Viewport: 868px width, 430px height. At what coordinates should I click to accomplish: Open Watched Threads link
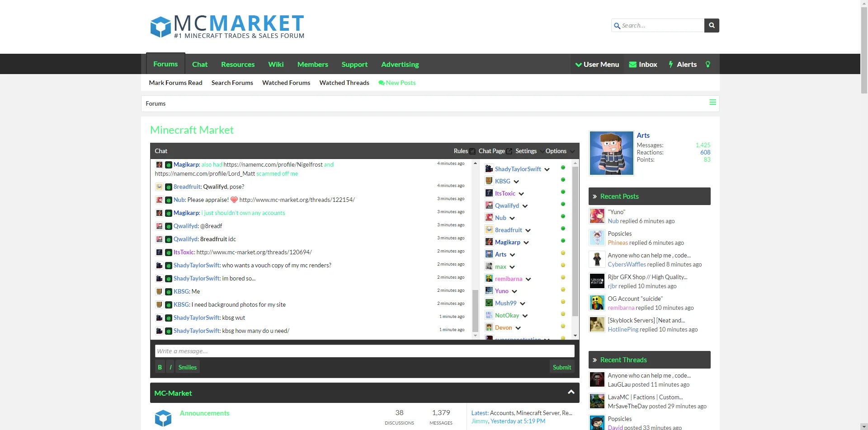click(344, 83)
